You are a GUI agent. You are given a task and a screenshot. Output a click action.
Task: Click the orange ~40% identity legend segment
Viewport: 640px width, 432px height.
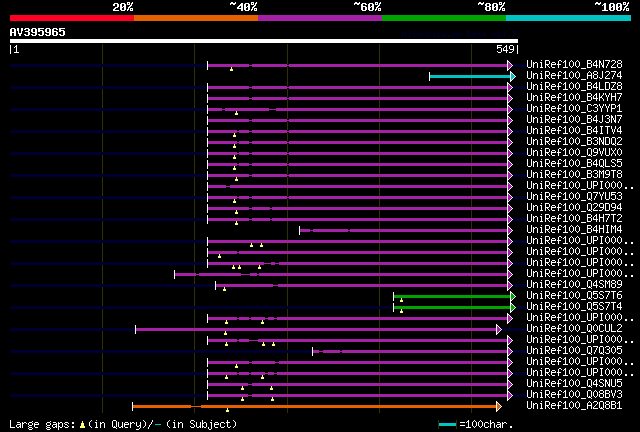[196, 18]
